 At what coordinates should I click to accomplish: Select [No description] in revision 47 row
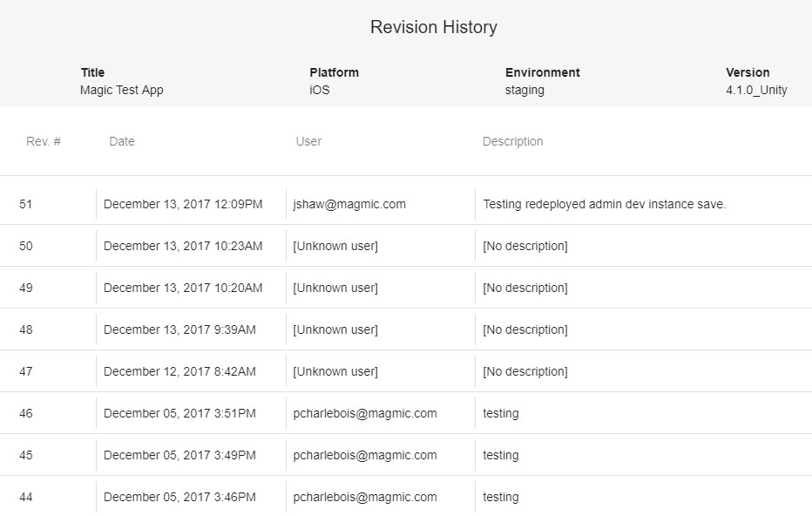click(524, 371)
